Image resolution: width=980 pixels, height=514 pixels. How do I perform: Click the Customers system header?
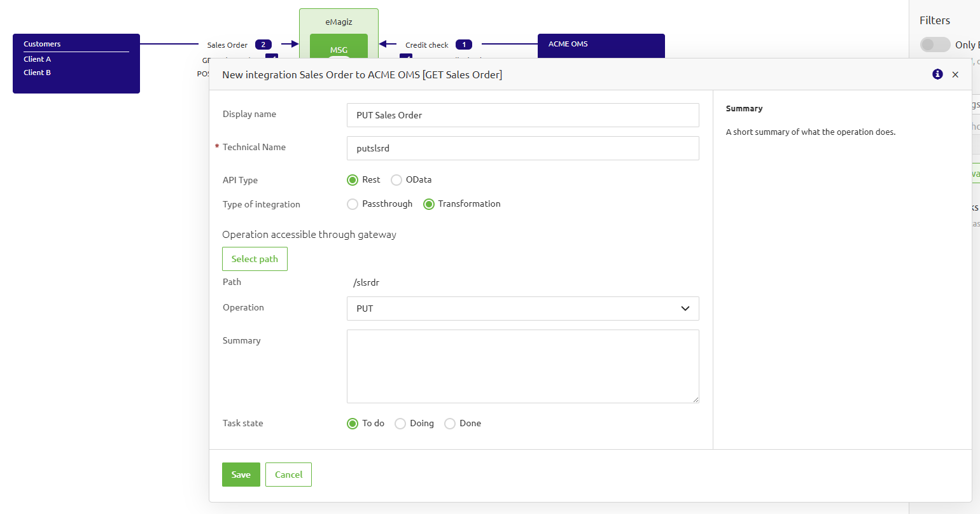click(42, 44)
